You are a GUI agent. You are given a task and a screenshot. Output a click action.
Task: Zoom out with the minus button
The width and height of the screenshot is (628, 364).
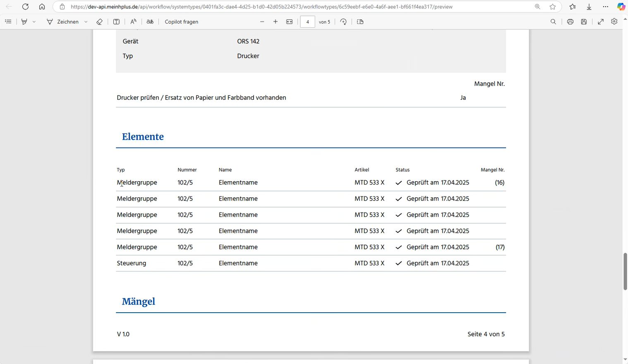(262, 22)
